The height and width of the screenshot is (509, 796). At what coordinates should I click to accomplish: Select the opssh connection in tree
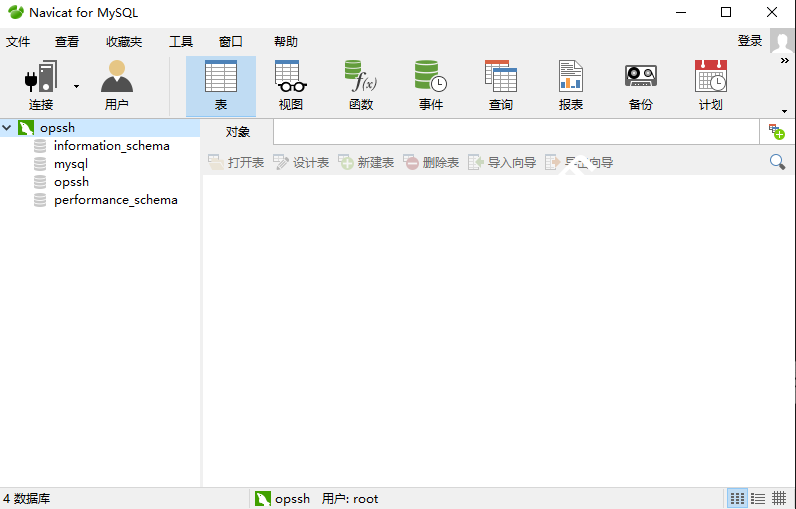tap(57, 128)
